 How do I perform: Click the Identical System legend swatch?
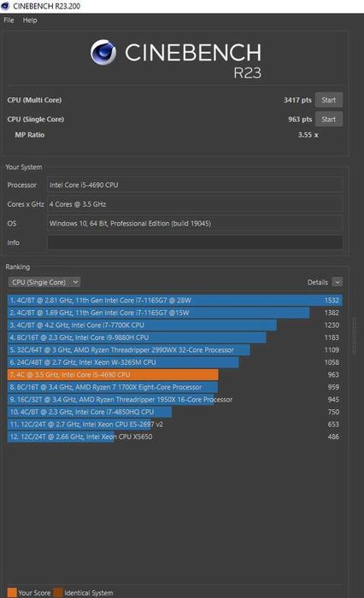[x=58, y=592]
